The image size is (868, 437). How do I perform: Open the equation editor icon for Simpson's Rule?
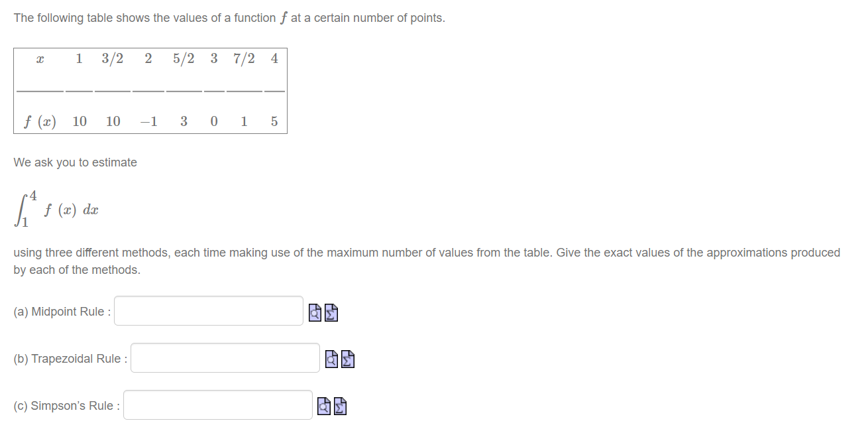tap(341, 406)
